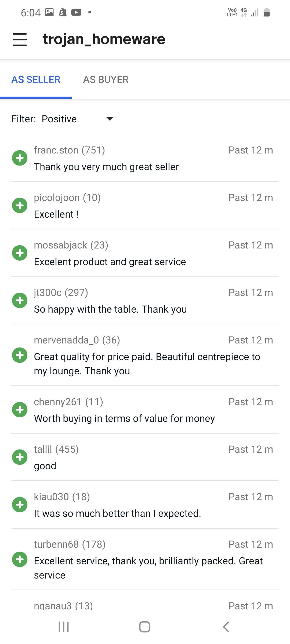Tap the positive feedback icon for picolojoon
This screenshot has height=644, width=290.
pos(20,206)
